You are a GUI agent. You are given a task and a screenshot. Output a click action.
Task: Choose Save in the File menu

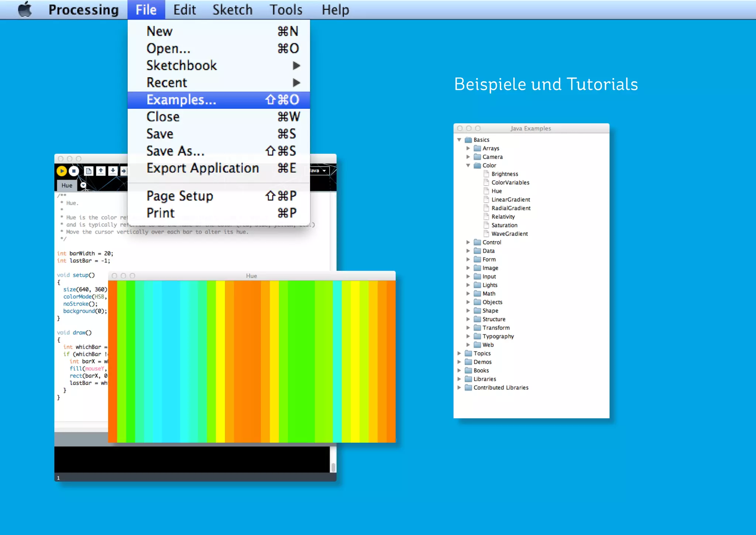[219, 134]
